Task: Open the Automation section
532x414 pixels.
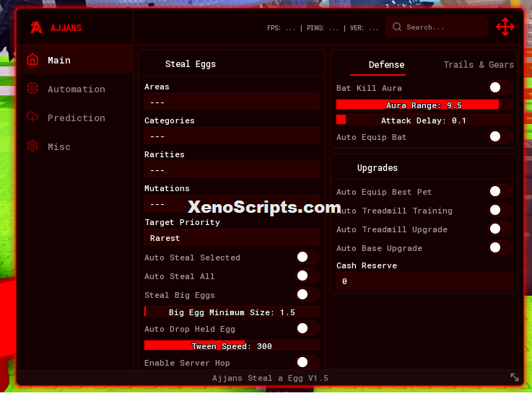Action: point(75,89)
